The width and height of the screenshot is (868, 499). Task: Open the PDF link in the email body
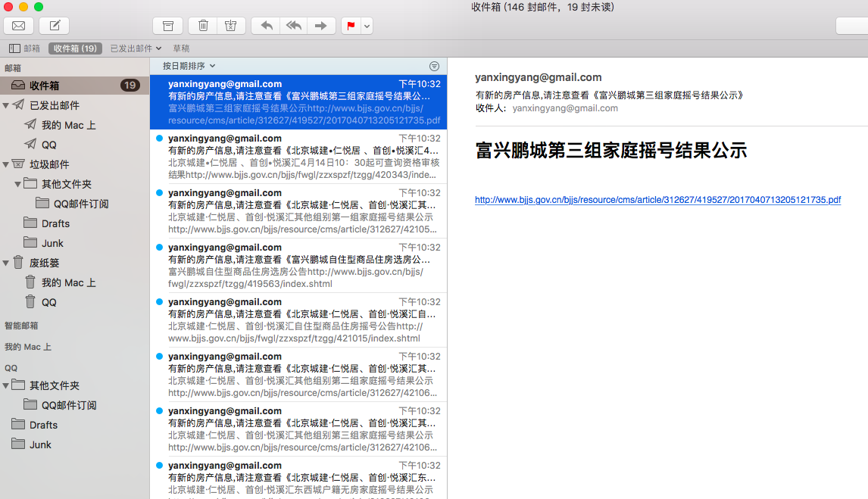[658, 200]
